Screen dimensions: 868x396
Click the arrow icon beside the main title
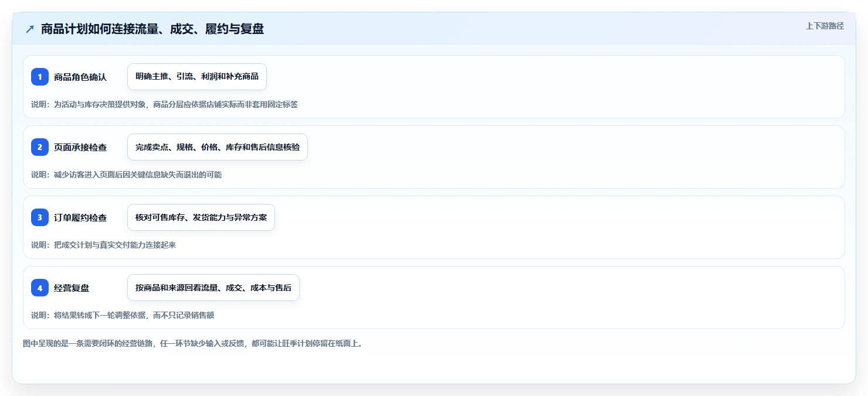point(30,29)
